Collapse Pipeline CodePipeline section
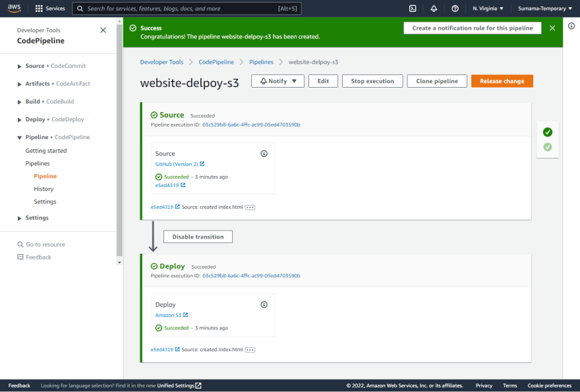The height and width of the screenshot is (392, 580). tap(19, 138)
